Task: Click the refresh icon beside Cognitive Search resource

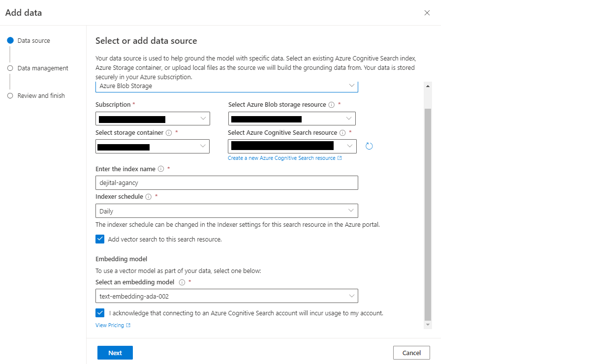Action: point(369,146)
